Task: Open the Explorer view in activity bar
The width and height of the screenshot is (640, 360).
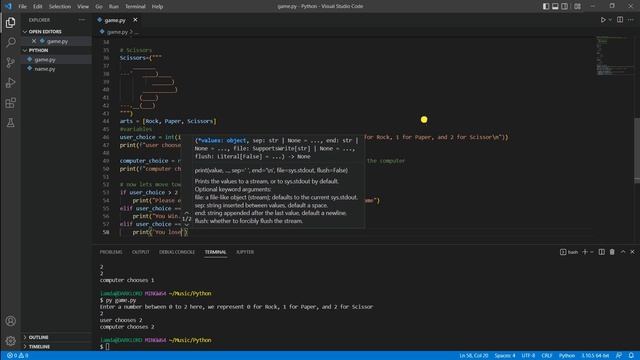Action: pyautogui.click(x=11, y=22)
